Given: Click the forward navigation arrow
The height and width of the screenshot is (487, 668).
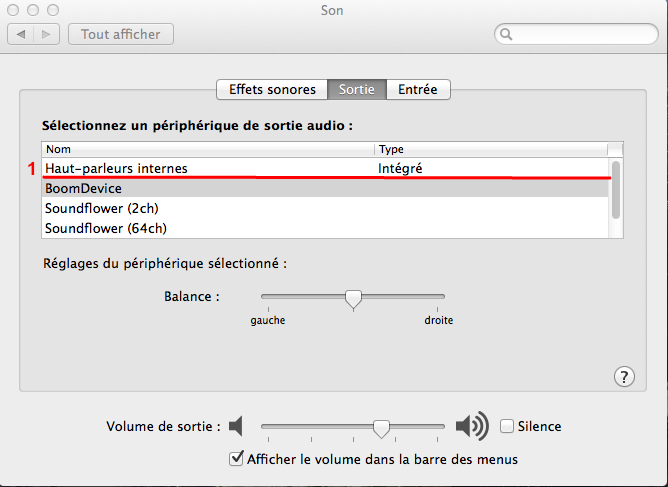Looking at the screenshot, I should [46, 34].
